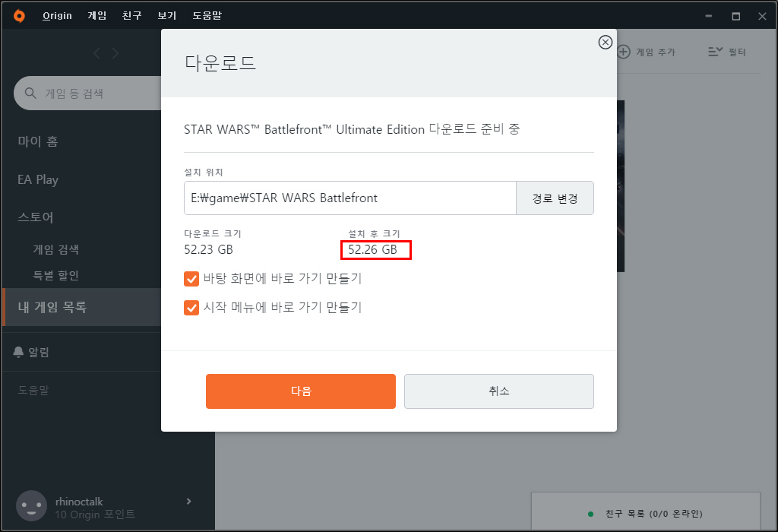Image resolution: width=778 pixels, height=532 pixels.
Task: Click the rhinoctalk username
Action: [79, 502]
